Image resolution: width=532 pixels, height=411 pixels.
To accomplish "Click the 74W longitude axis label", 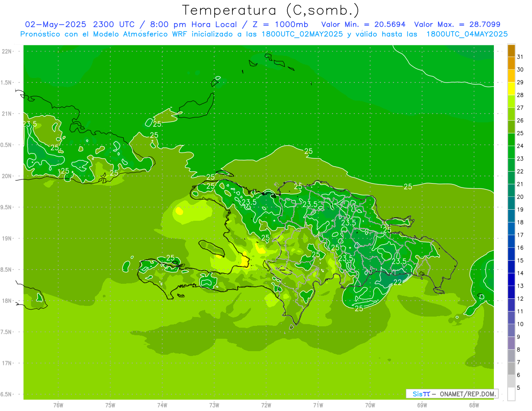I will click(x=162, y=405).
